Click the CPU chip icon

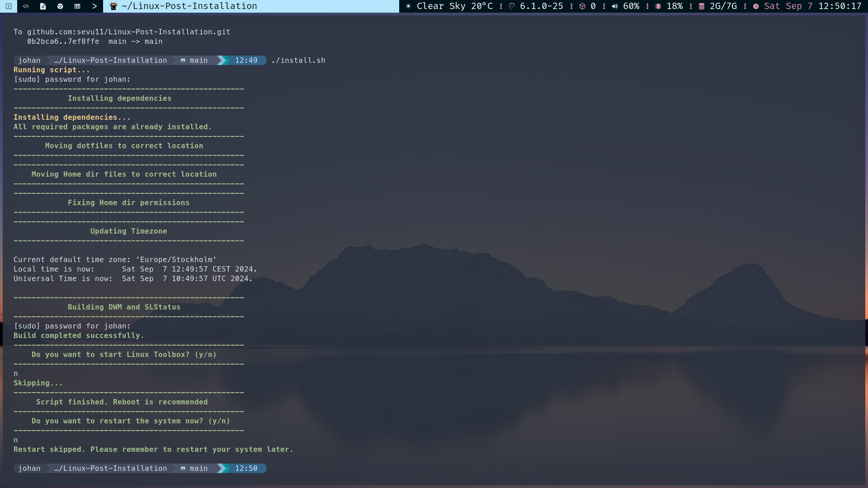tap(658, 6)
